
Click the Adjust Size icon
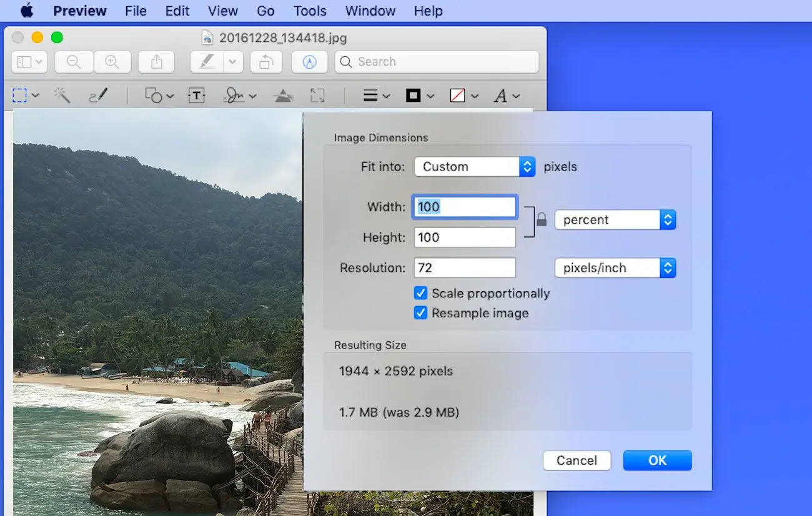pyautogui.click(x=317, y=96)
